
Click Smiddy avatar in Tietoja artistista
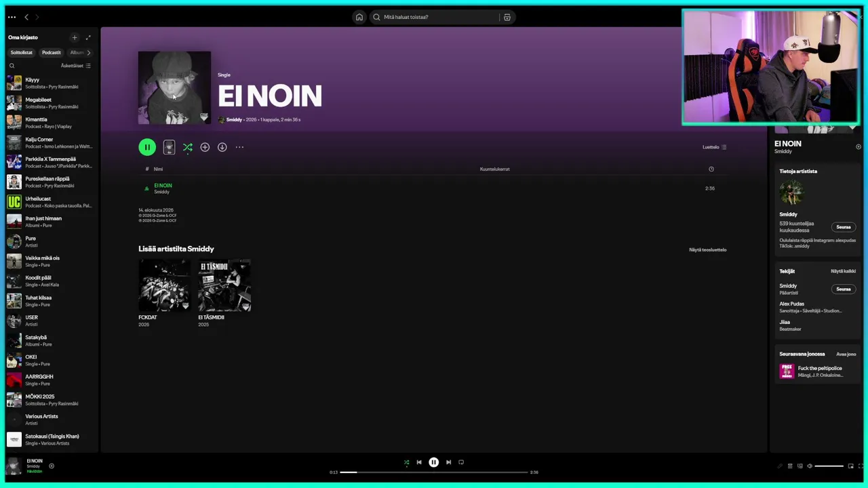tap(791, 192)
